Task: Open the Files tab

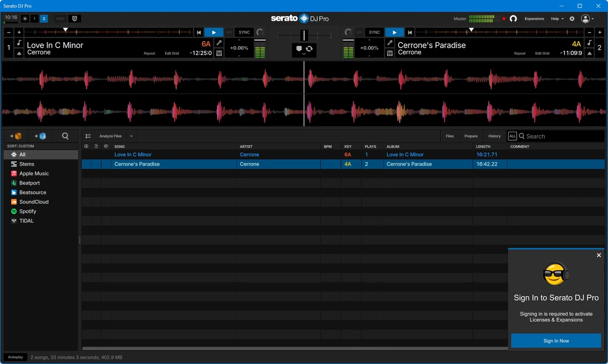Action: [449, 136]
